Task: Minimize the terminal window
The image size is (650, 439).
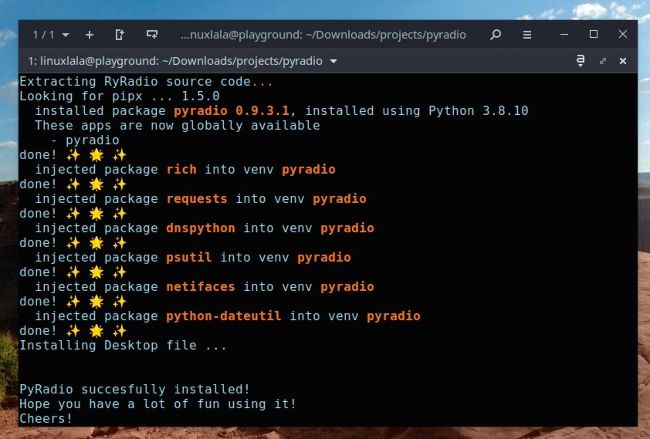Action: tap(564, 35)
